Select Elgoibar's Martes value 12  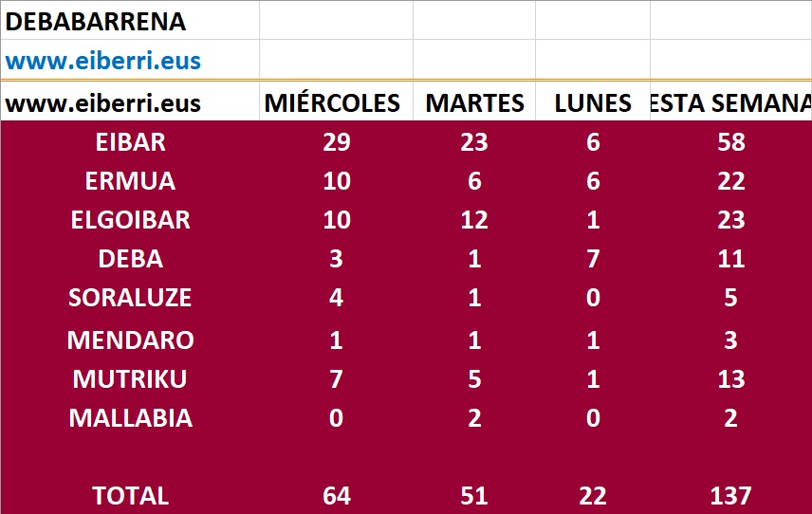(474, 220)
